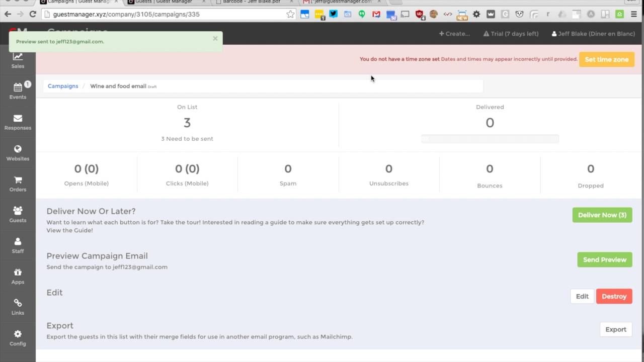The image size is (644, 362).
Task: Click the 'Dropped' stat label
Action: (591, 186)
